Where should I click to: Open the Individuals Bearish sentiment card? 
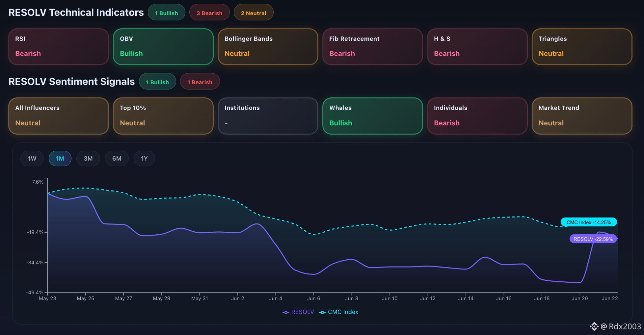coord(477,116)
